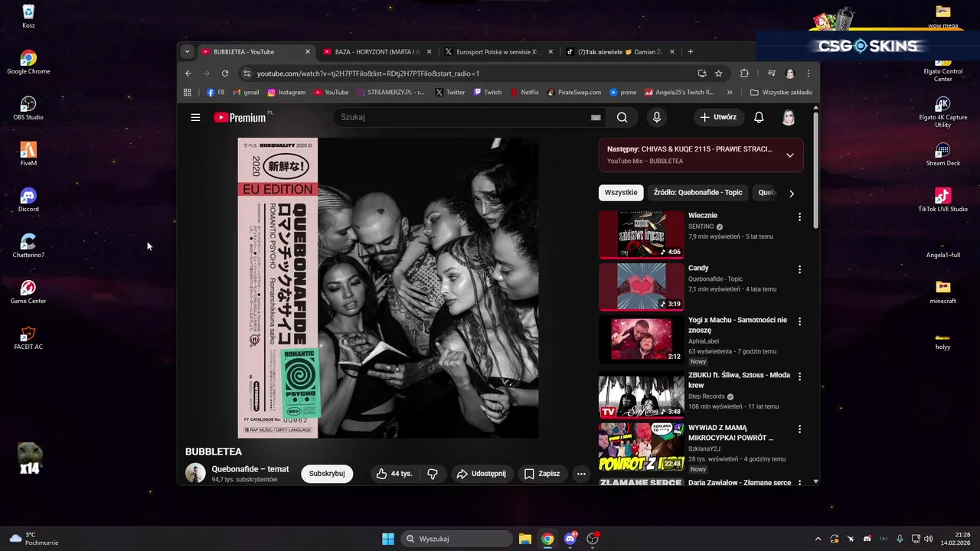The image size is (980, 551).
Task: Open the Wiecznie video thumbnail
Action: pos(642,234)
